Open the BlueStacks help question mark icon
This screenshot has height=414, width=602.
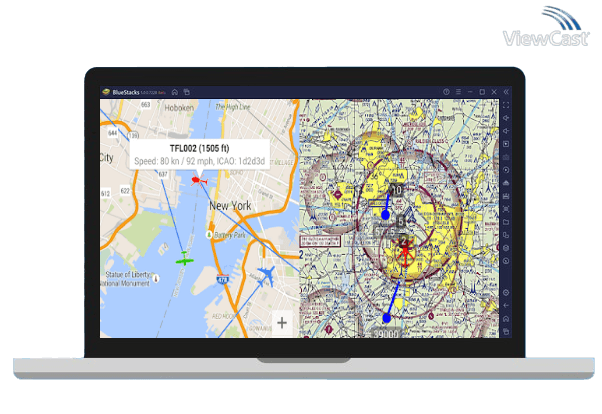[446, 92]
